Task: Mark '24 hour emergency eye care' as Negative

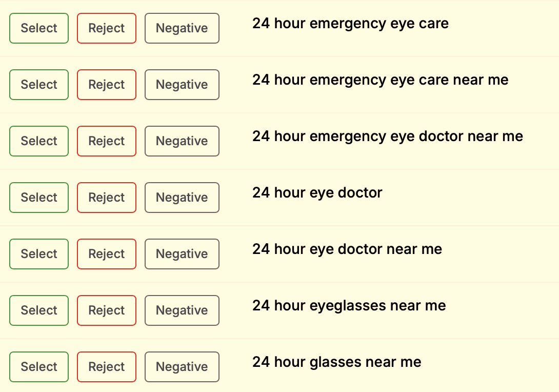Action: 182,28
